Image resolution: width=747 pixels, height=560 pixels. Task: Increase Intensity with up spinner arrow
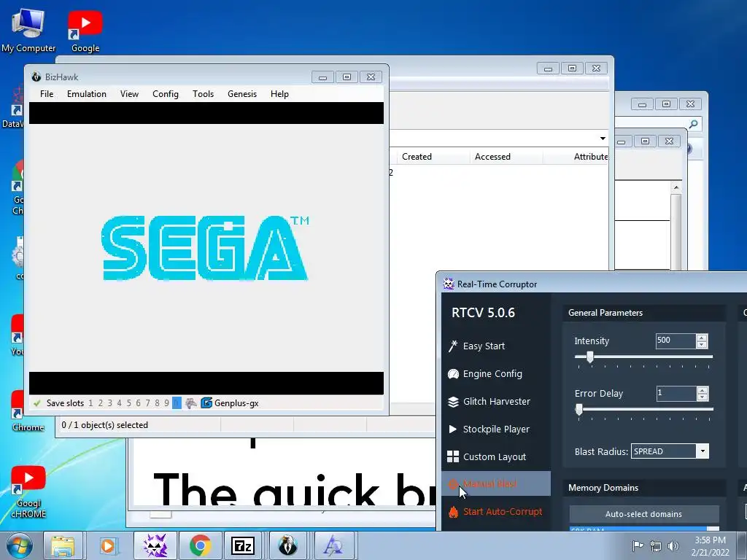(x=701, y=338)
